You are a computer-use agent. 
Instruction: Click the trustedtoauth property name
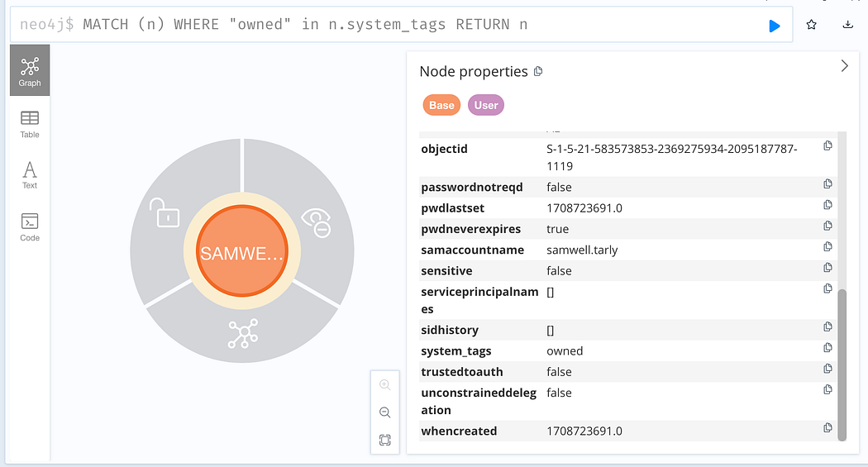click(x=461, y=372)
